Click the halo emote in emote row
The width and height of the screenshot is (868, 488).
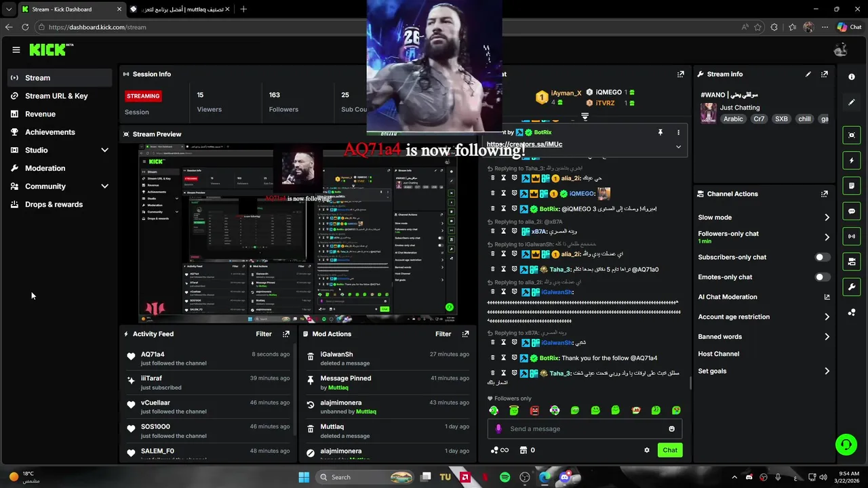pos(514,410)
